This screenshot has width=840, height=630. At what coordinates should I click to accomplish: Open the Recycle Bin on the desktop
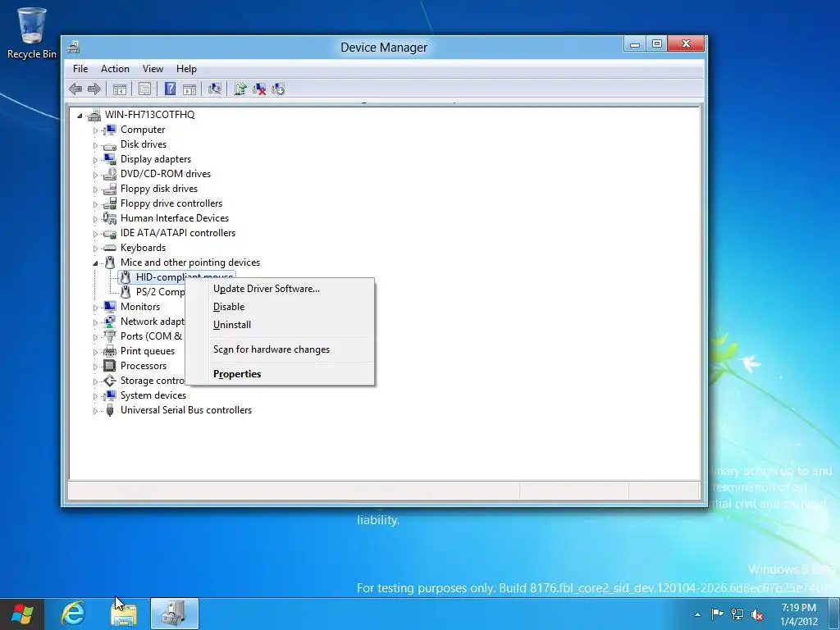pos(31,33)
